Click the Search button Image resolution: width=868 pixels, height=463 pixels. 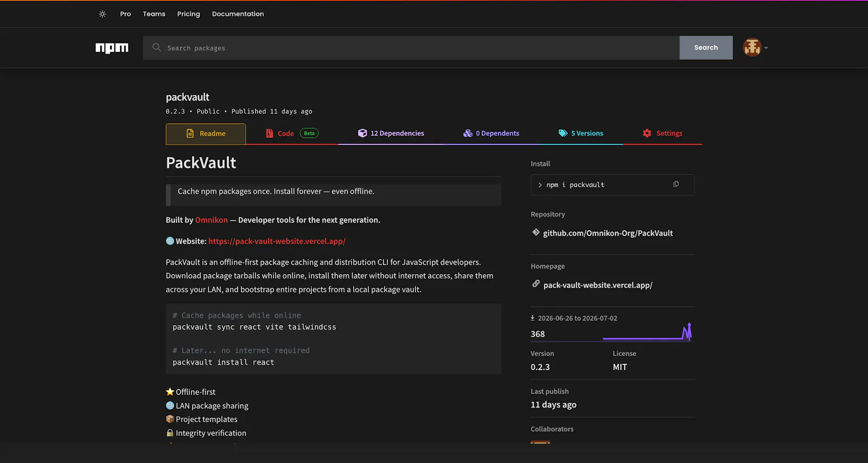pyautogui.click(x=706, y=48)
